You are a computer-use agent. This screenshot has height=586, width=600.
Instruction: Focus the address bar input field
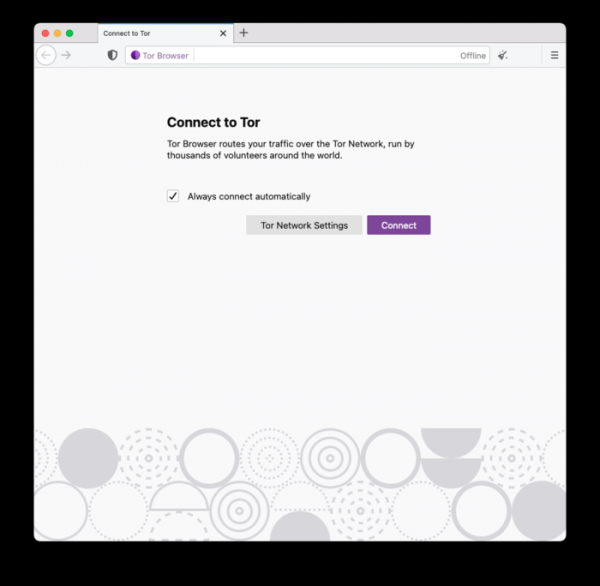(x=325, y=55)
